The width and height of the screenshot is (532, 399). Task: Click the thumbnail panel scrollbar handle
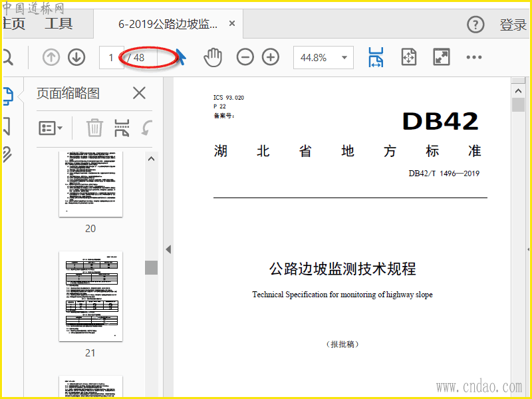pyautogui.click(x=152, y=267)
